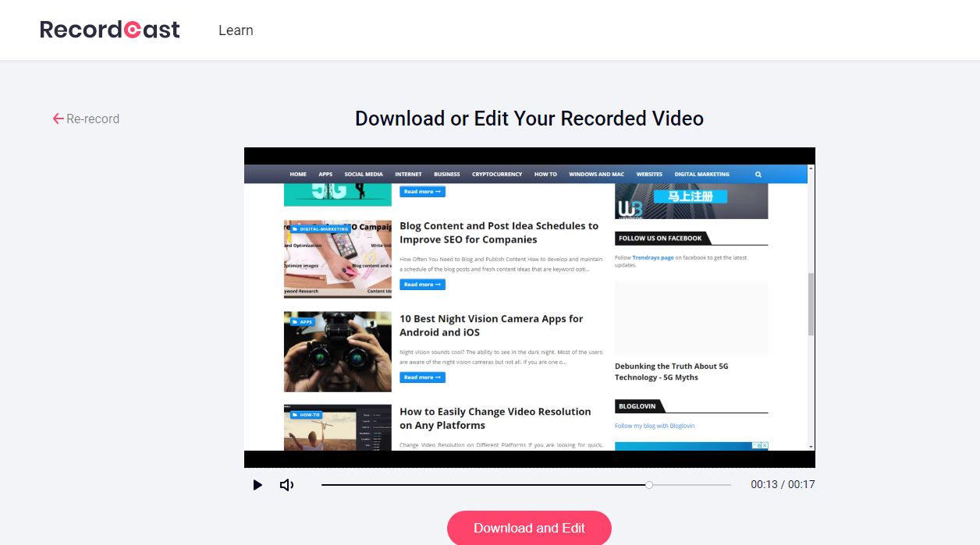Click the recorded video preview
This screenshot has height=545, width=980.
(530, 307)
